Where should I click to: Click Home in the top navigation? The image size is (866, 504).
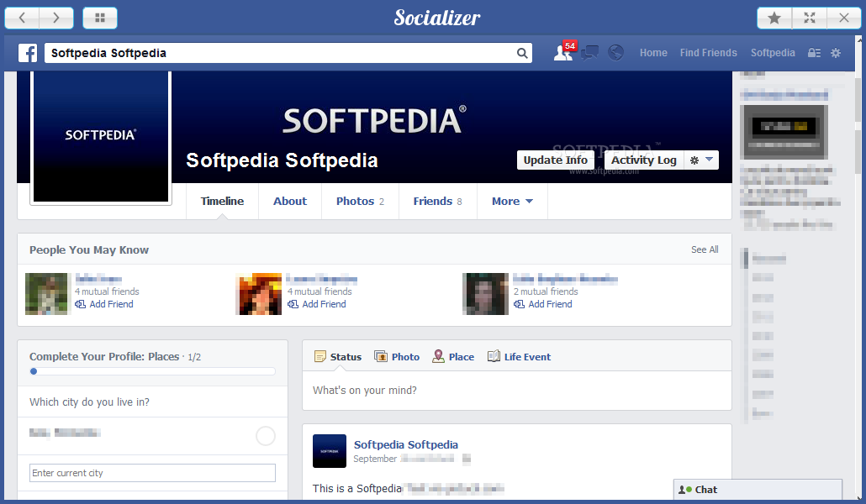[653, 53]
